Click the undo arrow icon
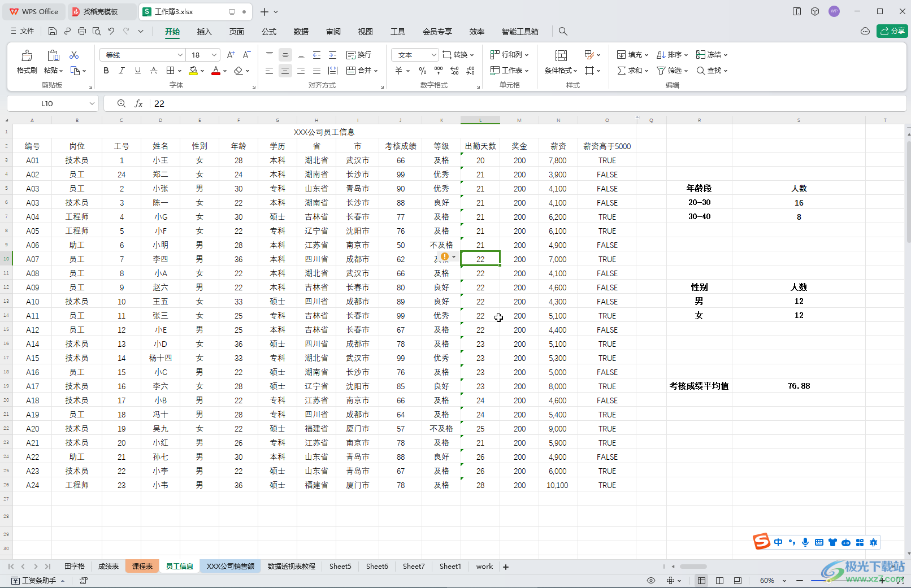 click(111, 31)
